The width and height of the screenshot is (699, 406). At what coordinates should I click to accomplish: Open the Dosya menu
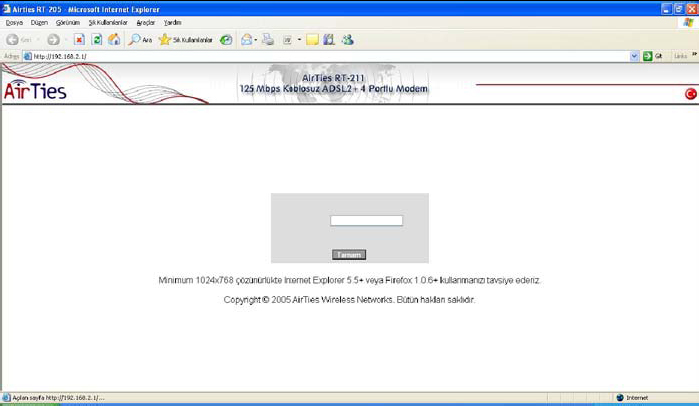14,22
